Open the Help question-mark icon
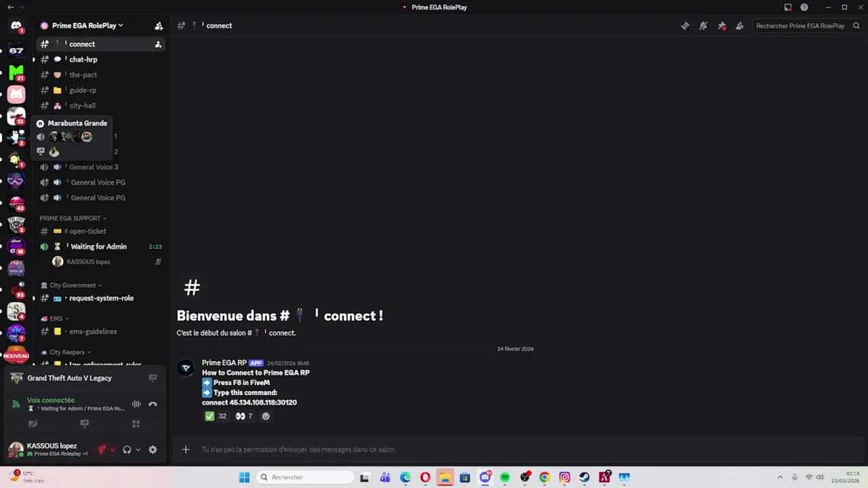The width and height of the screenshot is (868, 488). (x=804, y=7)
